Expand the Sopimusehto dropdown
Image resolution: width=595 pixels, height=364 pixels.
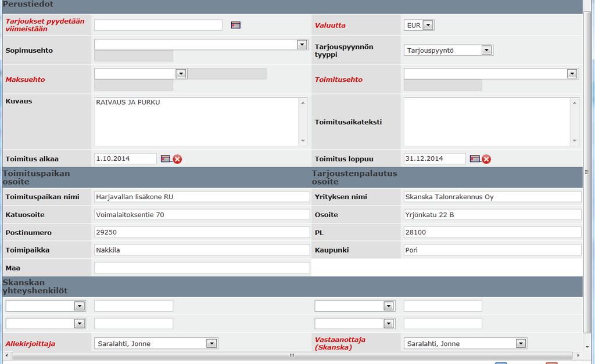302,44
